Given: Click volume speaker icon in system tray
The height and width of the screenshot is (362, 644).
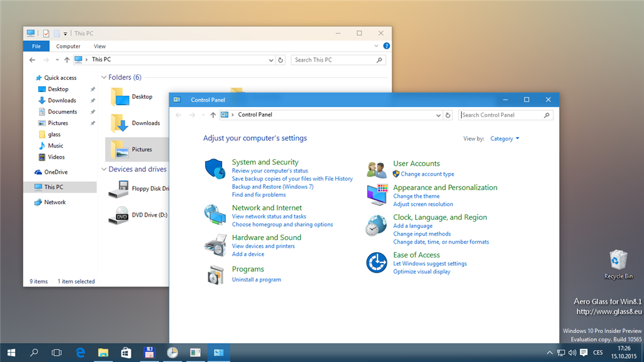Looking at the screenshot, I should (x=572, y=353).
